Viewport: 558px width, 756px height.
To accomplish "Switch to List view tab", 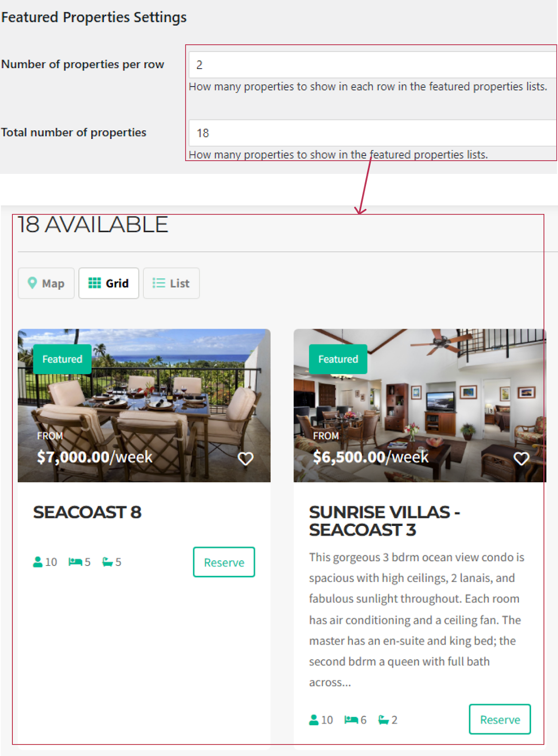I will point(171,283).
